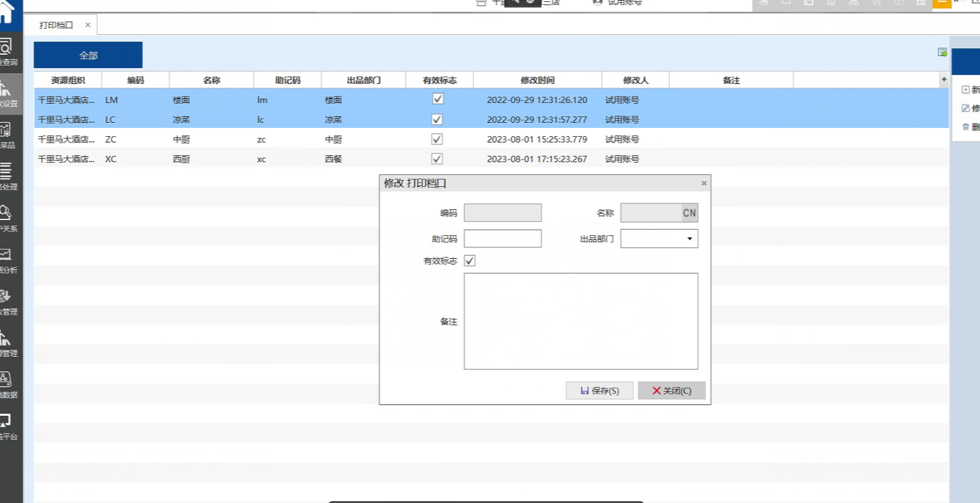Screen dimensions: 980x503
Task: Click the 全部 filter button
Action: click(88, 55)
